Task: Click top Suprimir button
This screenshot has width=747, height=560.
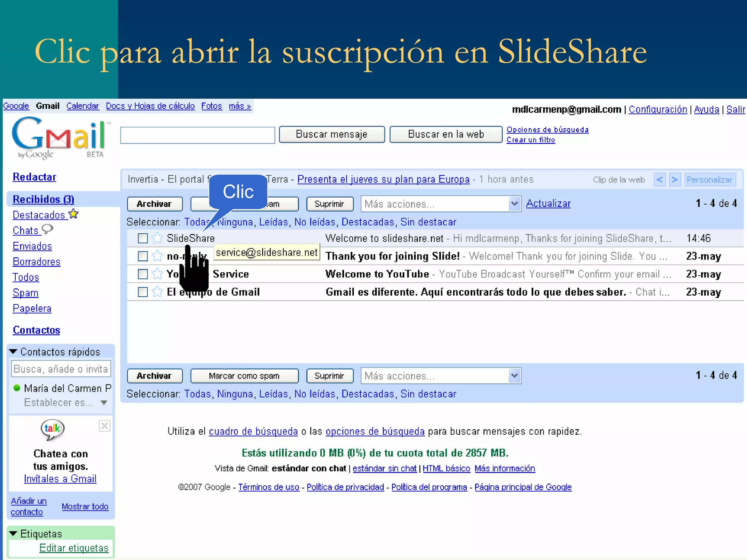Action: click(x=330, y=204)
